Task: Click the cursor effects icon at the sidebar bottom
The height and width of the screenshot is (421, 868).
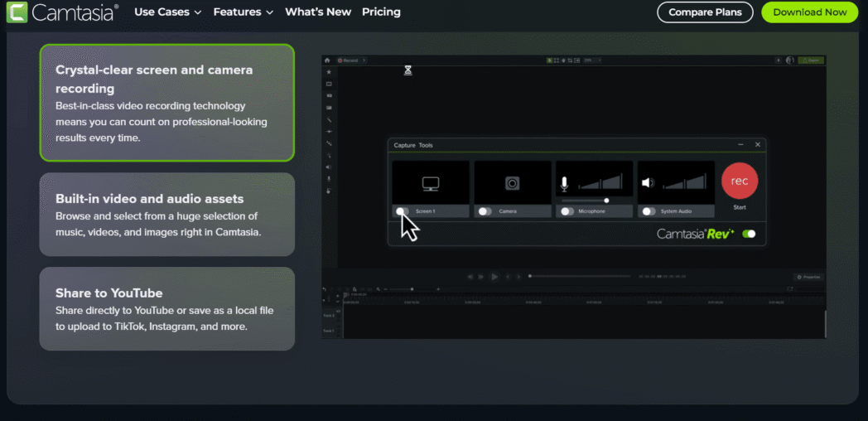Action: 329,191
